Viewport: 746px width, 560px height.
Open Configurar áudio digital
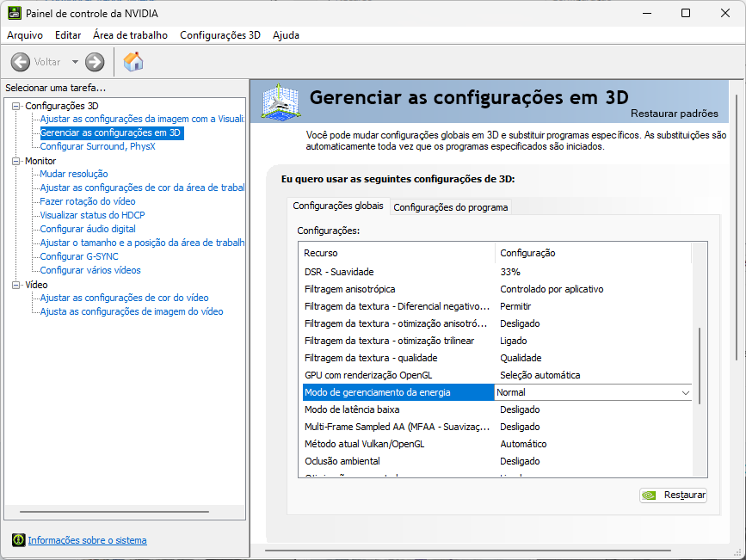tap(88, 230)
